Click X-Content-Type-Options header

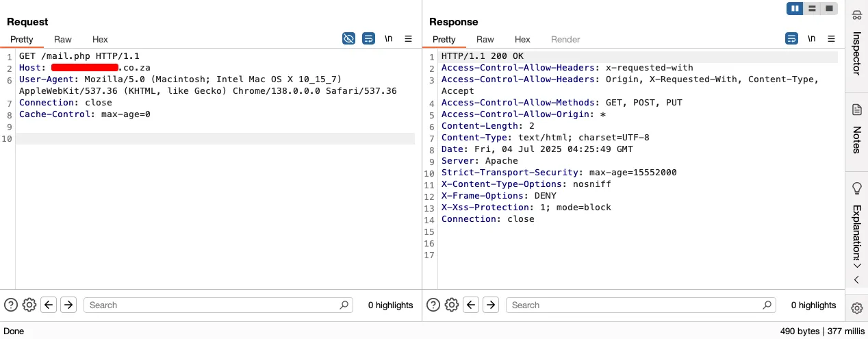526,184
